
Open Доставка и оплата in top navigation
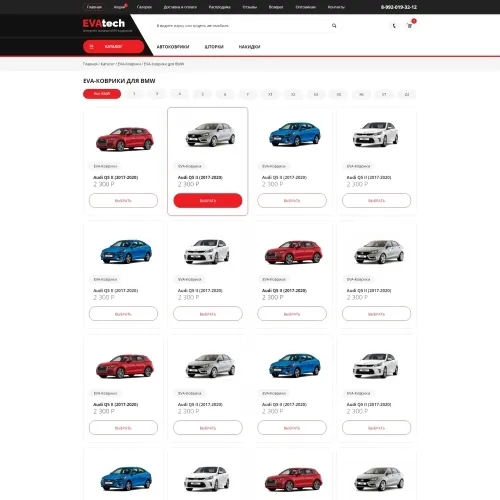180,7
